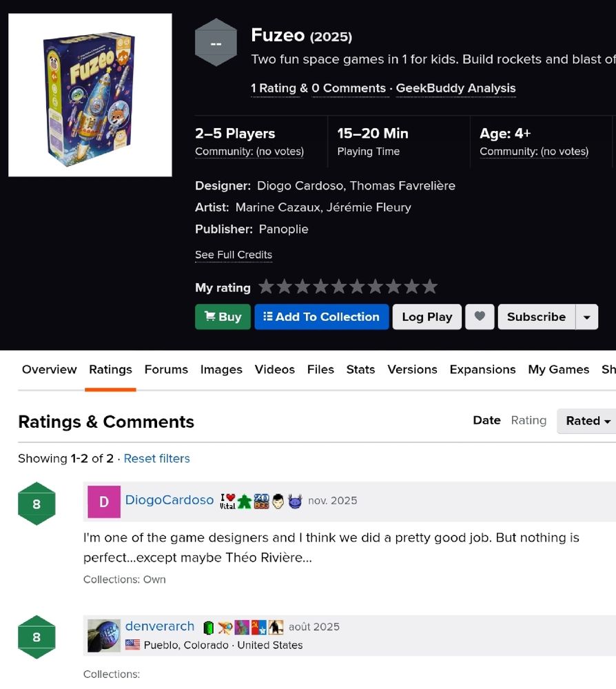Sort comments by Date
Image resolution: width=616 pixels, height=689 pixels.
pos(486,420)
